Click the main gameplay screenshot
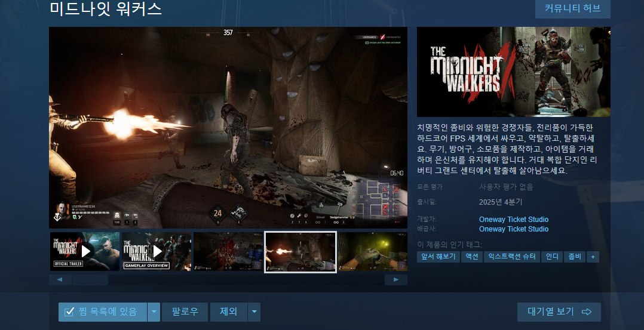This screenshot has height=330, width=644. [228, 128]
